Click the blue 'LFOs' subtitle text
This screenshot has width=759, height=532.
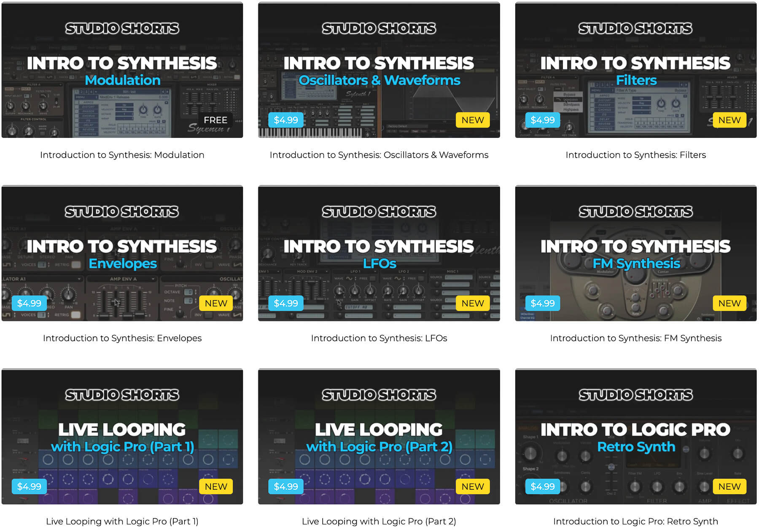379,263
